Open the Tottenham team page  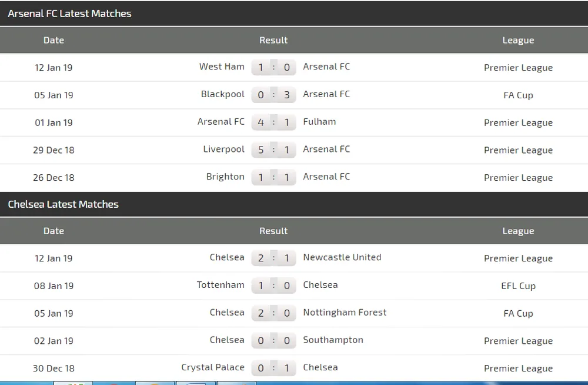pyautogui.click(x=220, y=285)
